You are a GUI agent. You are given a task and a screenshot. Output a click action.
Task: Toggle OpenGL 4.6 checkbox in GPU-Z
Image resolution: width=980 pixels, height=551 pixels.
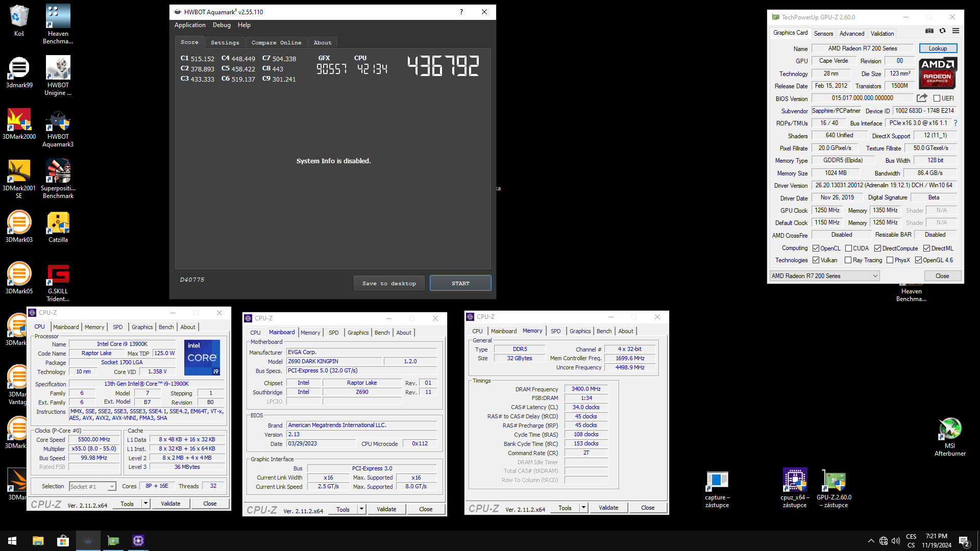(x=918, y=260)
